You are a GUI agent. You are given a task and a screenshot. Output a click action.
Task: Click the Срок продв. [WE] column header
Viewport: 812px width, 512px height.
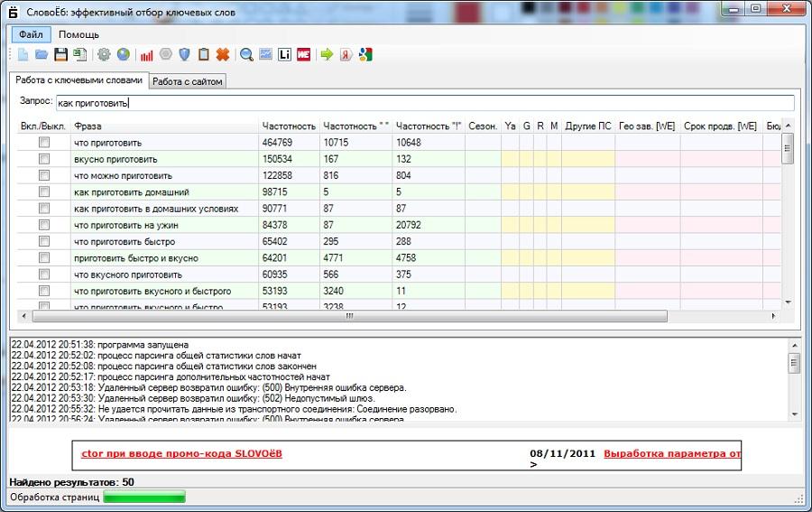720,126
